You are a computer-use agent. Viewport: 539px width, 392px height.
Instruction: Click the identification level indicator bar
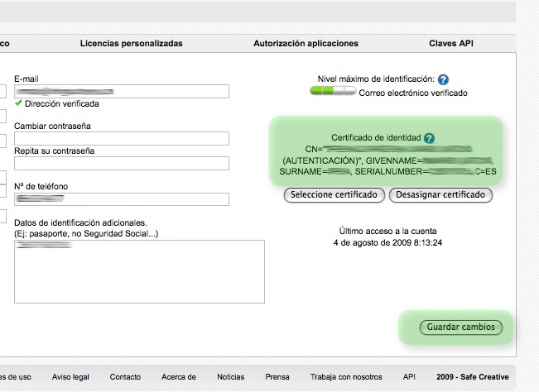pyautogui.click(x=332, y=93)
